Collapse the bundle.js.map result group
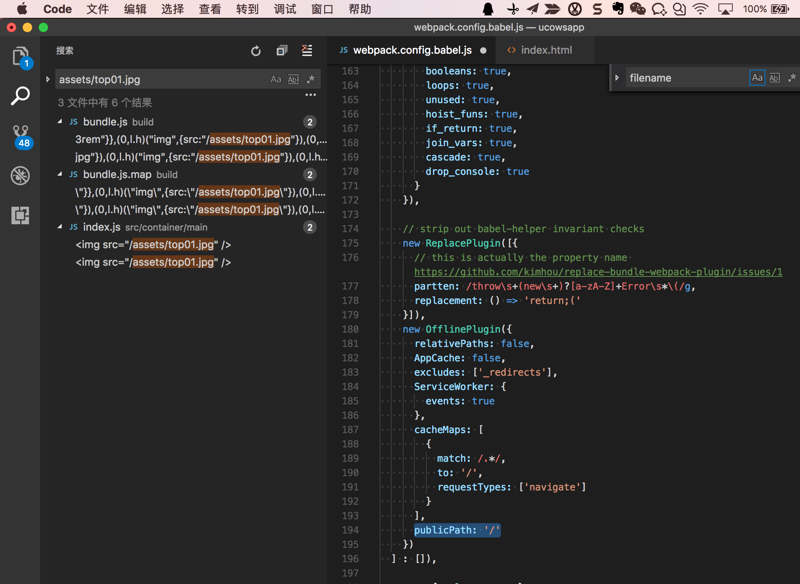800x584 pixels. 60,175
